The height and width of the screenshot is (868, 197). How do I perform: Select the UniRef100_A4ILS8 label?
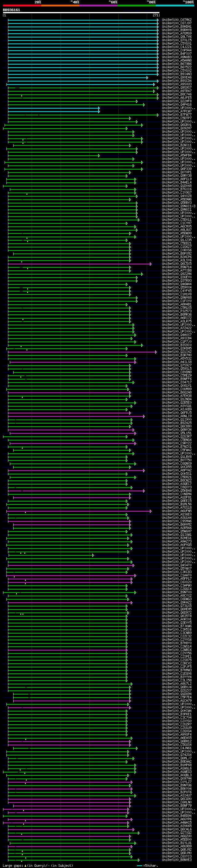[176, 362]
